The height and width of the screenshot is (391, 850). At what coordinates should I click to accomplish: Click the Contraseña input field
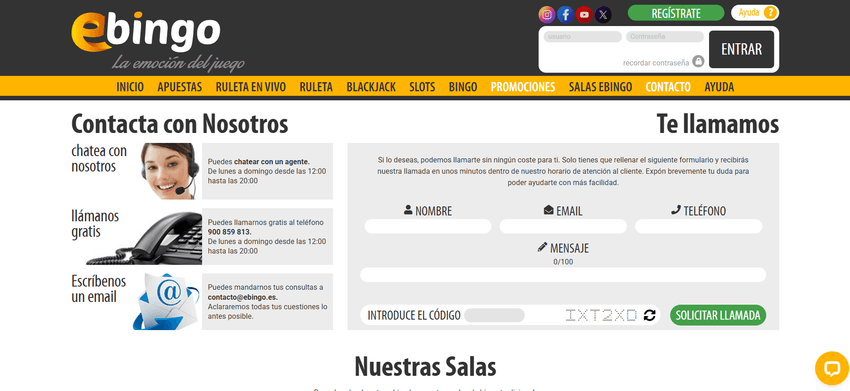(665, 37)
